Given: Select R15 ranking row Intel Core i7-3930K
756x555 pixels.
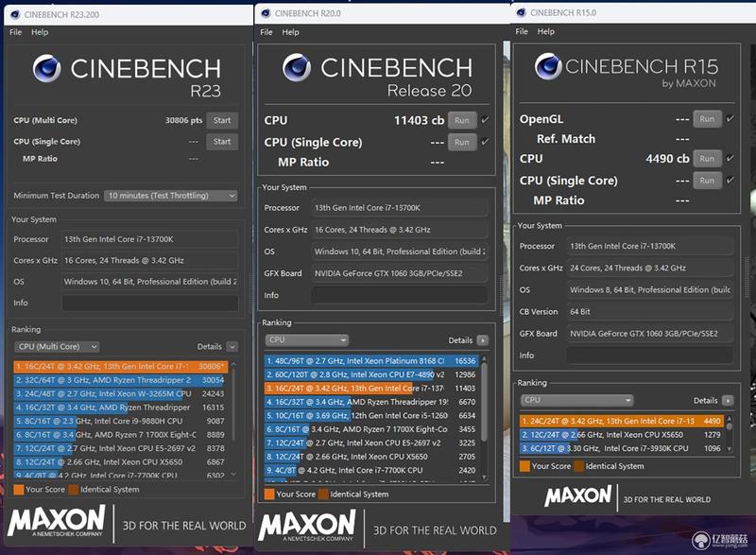Looking at the screenshot, I should [622, 448].
